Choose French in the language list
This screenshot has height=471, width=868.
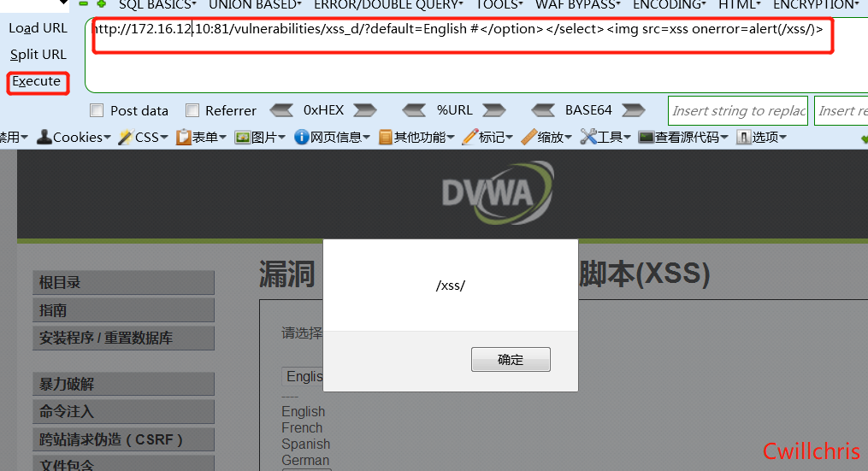(x=302, y=427)
